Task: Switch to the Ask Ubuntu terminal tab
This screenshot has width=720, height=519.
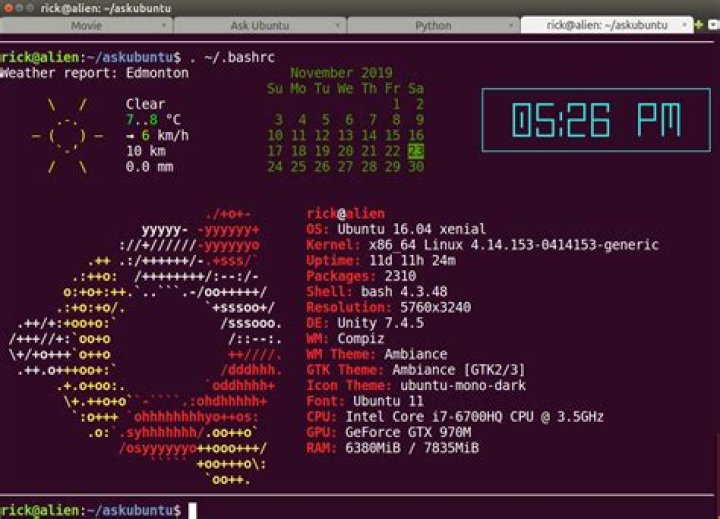Action: [x=260, y=26]
